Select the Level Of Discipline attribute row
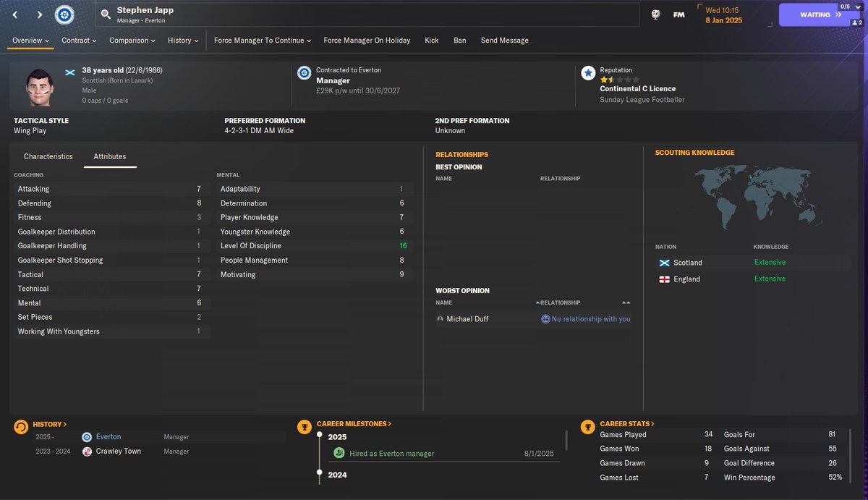The height and width of the screenshot is (500, 868). pyautogui.click(x=315, y=246)
